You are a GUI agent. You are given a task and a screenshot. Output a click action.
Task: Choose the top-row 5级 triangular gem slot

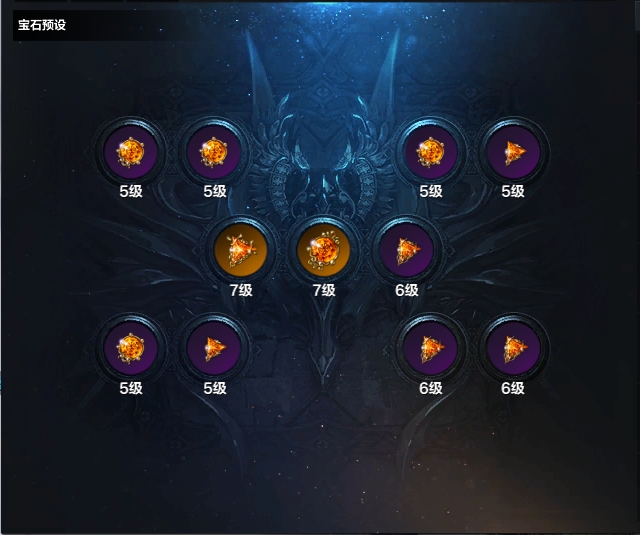click(513, 152)
